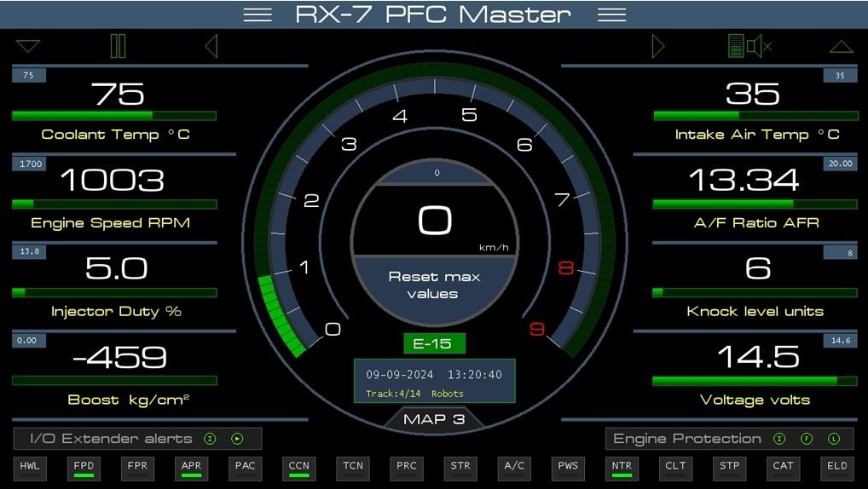Click the Knock level max value 8 box
Image resolution: width=868 pixels, height=489 pixels.
pos(841,252)
